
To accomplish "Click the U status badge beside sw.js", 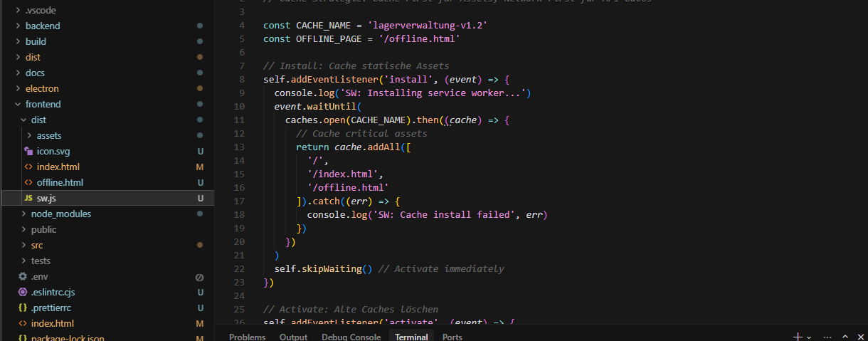I will [x=201, y=198].
